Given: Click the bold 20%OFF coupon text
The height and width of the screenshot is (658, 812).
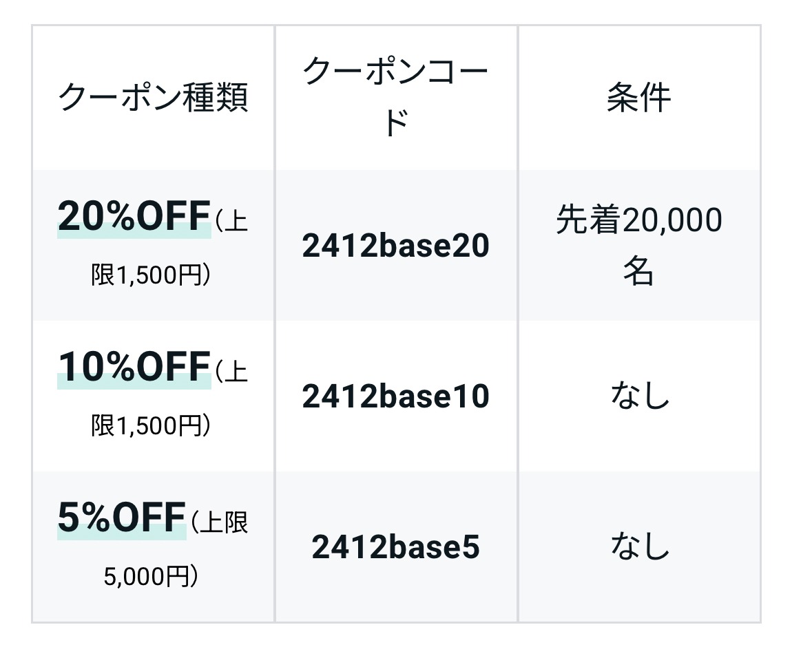Looking at the screenshot, I should tap(134, 216).
